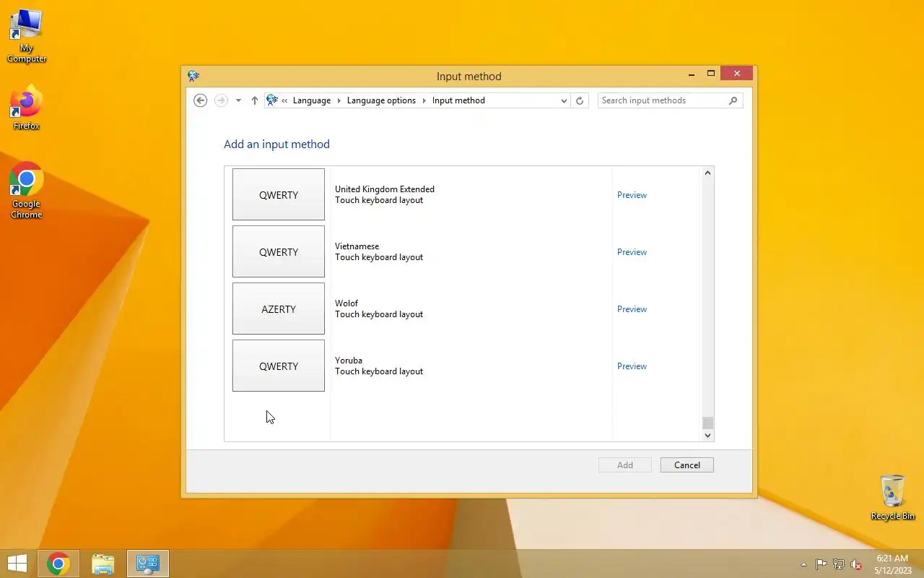
Task: Expand address bar history dropdown
Action: (564, 100)
